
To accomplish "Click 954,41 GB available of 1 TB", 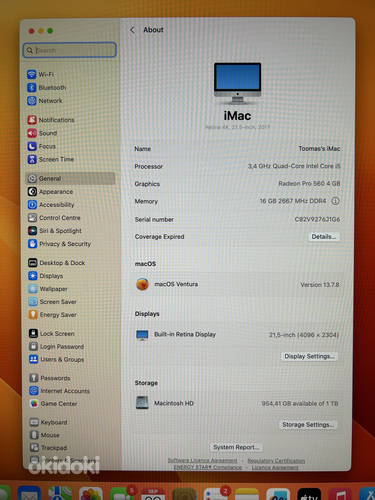I will 300,403.
